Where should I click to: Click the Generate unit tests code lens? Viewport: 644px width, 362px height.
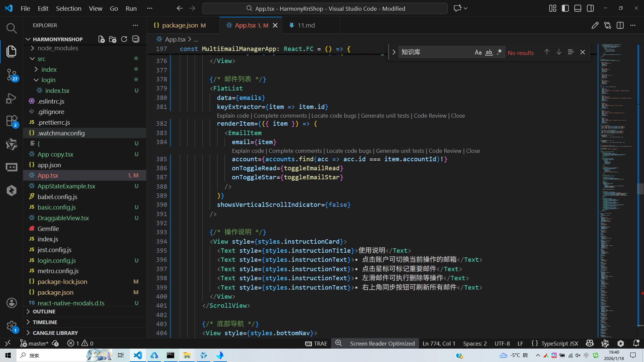[385, 116]
